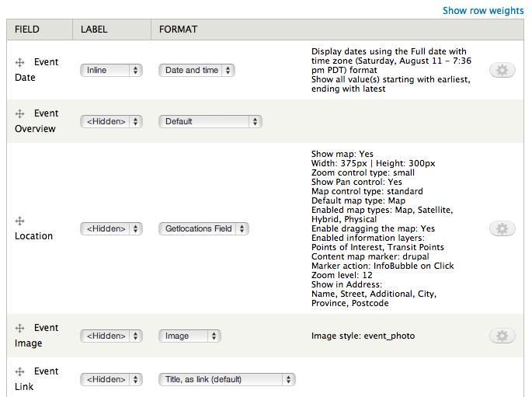532x397 pixels.
Task: Click the Location row drag handle
Action: 20,221
